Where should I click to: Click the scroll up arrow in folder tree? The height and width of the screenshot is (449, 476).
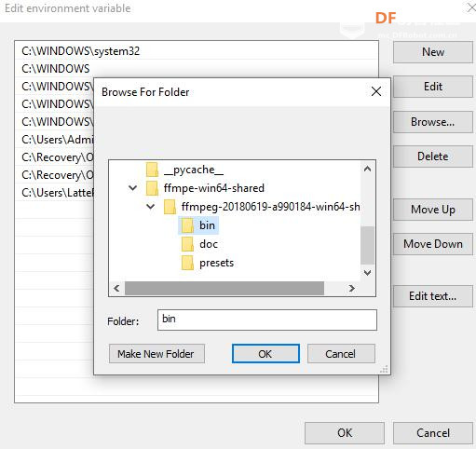coord(368,169)
